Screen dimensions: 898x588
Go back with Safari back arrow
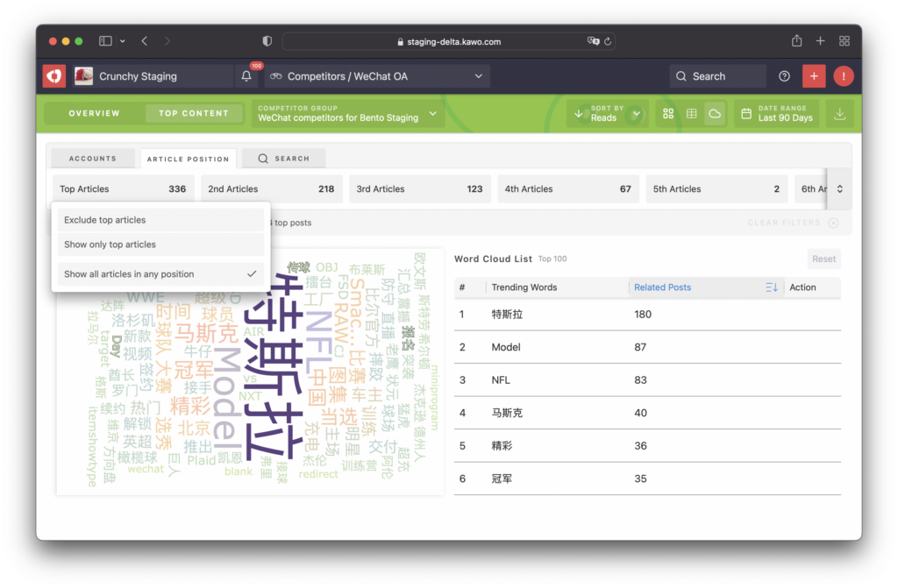click(145, 41)
